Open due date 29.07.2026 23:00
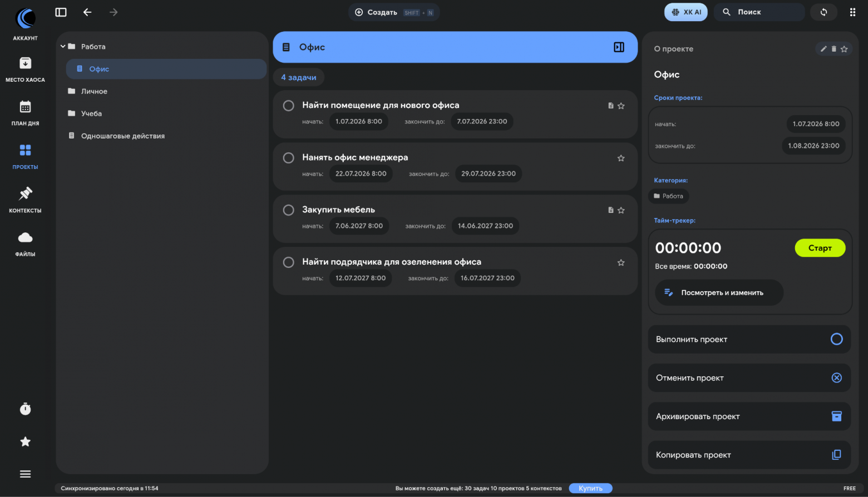The height and width of the screenshot is (497, 868). [x=489, y=173]
